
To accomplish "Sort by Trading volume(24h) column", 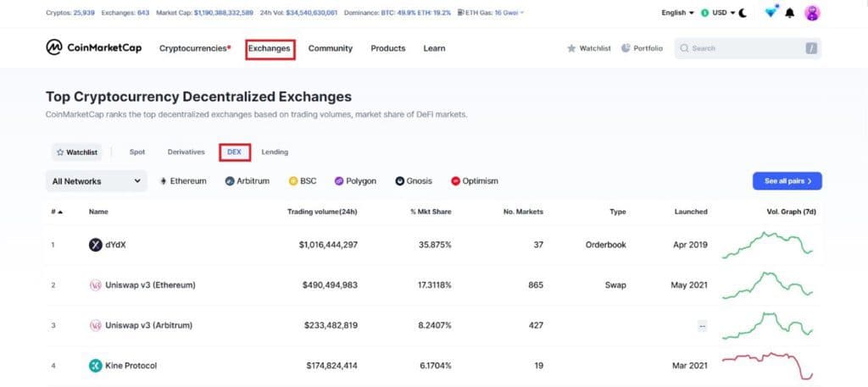I will [322, 212].
